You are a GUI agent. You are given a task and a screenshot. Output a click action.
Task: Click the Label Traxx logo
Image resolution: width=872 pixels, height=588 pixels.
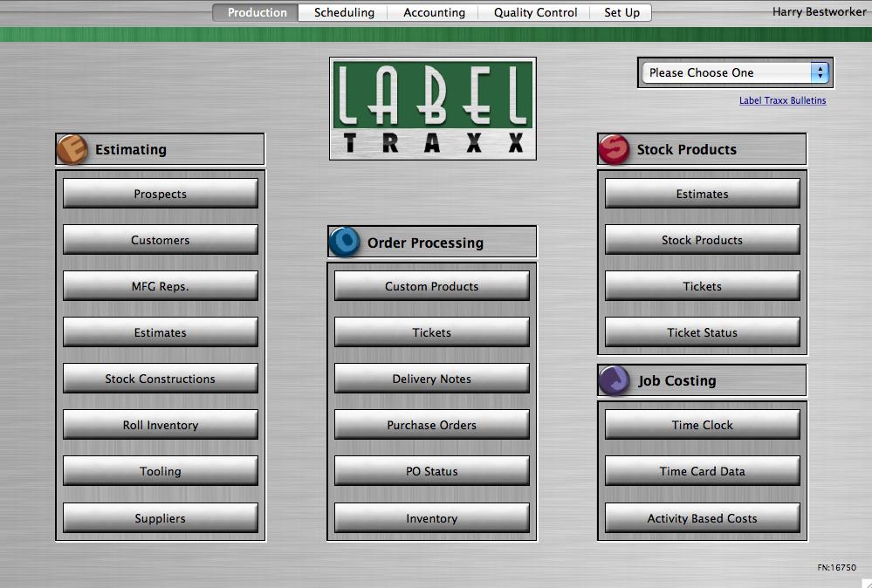(x=432, y=107)
